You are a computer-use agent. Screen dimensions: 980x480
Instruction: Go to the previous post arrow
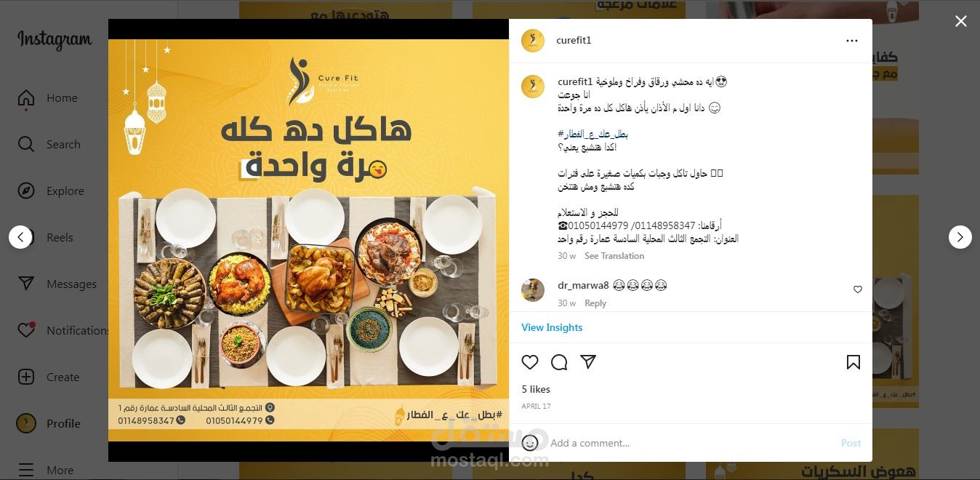pos(20,237)
